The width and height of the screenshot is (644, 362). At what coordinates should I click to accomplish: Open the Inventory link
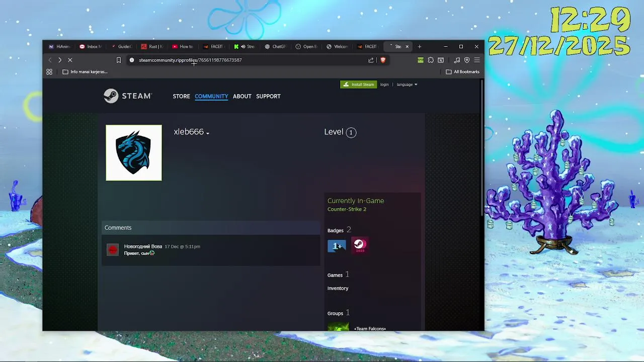tap(338, 288)
